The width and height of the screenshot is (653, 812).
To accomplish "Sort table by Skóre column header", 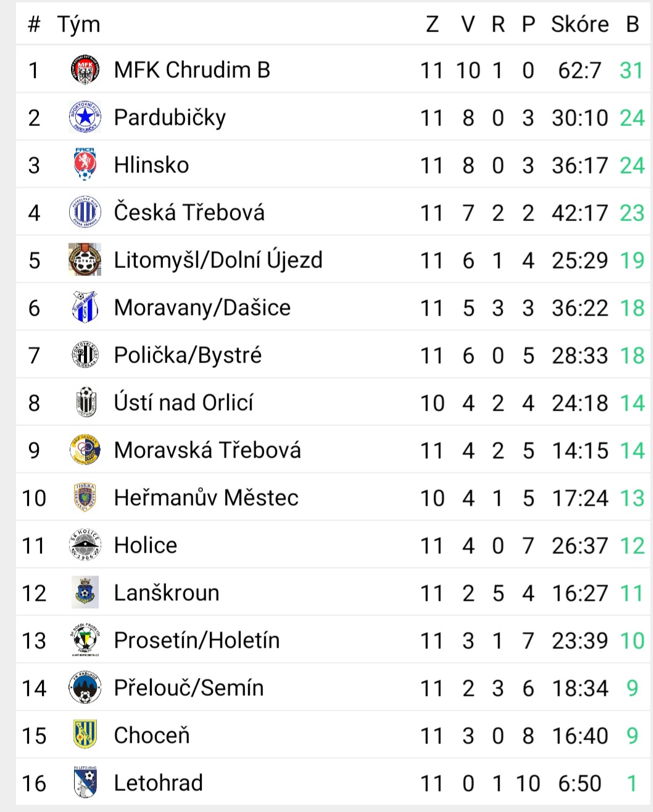I will point(580,24).
